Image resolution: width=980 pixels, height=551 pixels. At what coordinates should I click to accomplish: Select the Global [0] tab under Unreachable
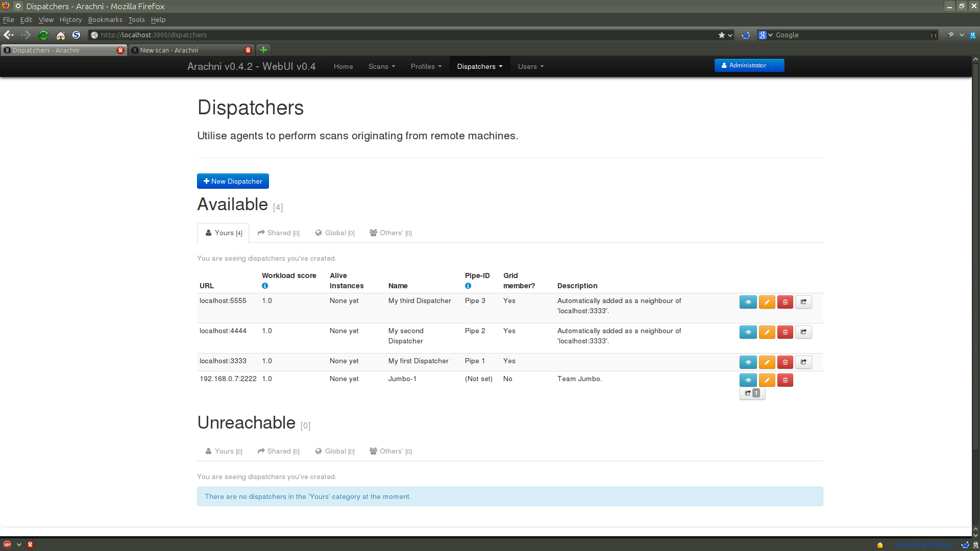pos(335,451)
